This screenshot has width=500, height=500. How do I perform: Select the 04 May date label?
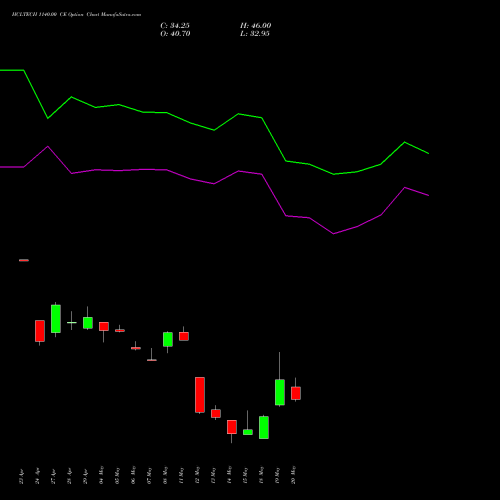point(101,475)
